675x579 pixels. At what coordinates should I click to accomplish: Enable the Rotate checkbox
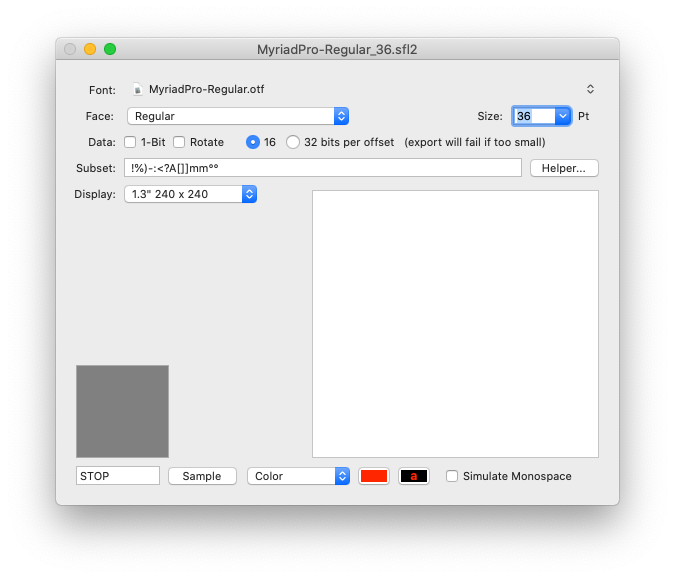(x=179, y=142)
